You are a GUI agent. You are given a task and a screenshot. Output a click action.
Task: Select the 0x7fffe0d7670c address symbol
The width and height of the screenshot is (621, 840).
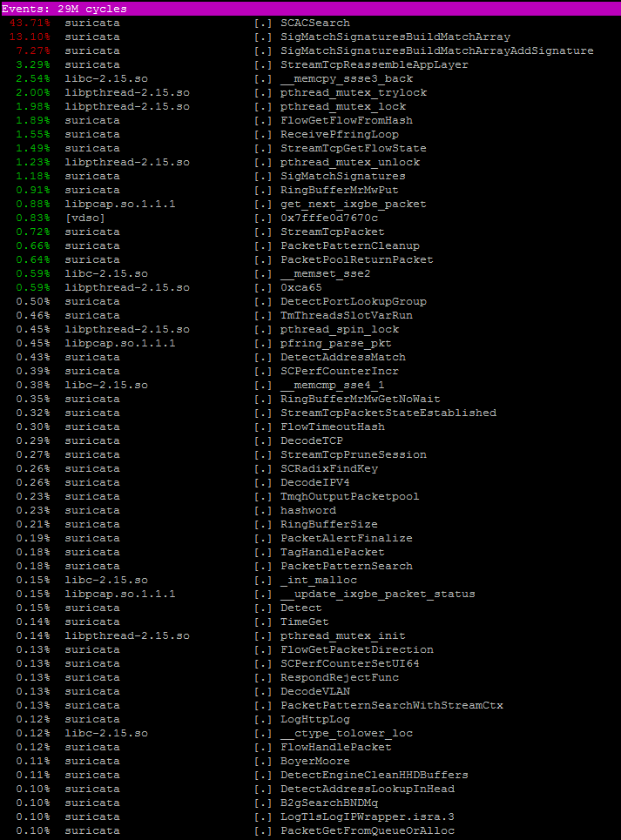329,218
